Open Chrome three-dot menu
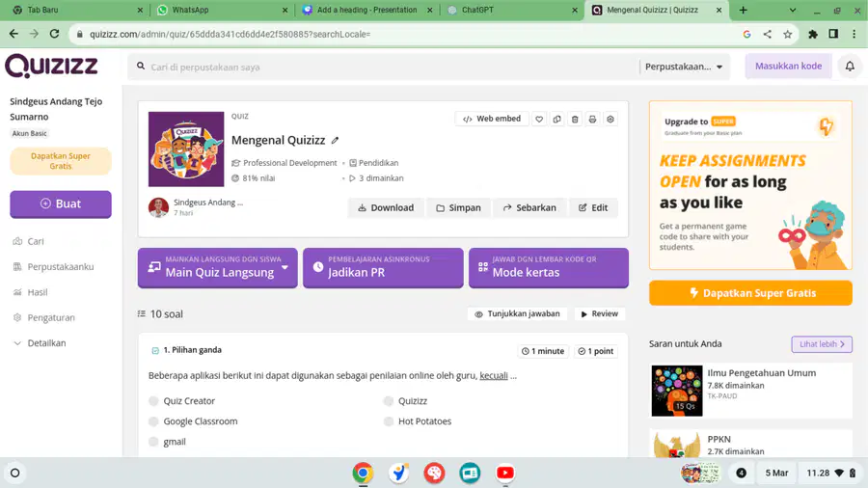This screenshot has height=488, width=868. [x=854, y=35]
